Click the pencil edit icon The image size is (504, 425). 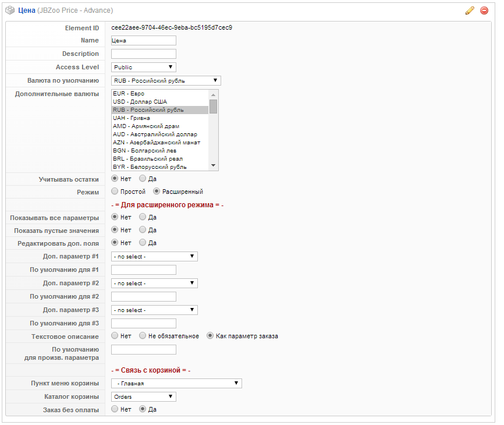[x=470, y=10]
